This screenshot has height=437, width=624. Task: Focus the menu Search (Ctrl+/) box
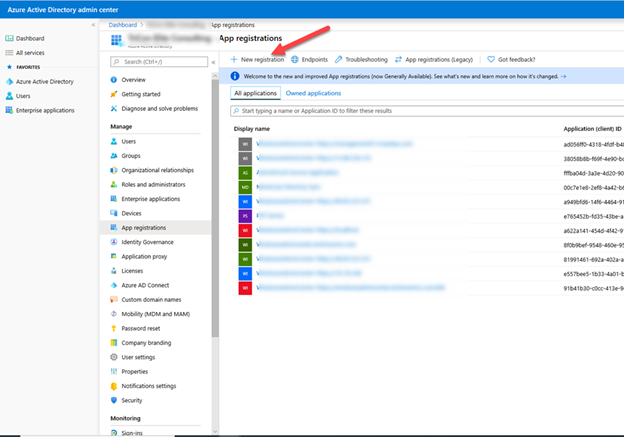(x=159, y=62)
